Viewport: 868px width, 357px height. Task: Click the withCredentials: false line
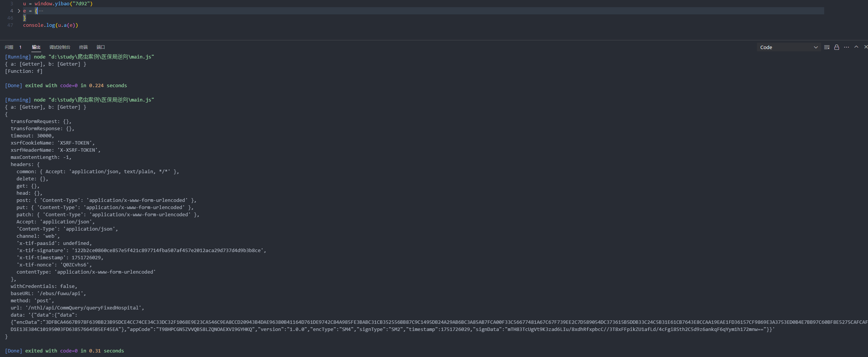click(44, 286)
